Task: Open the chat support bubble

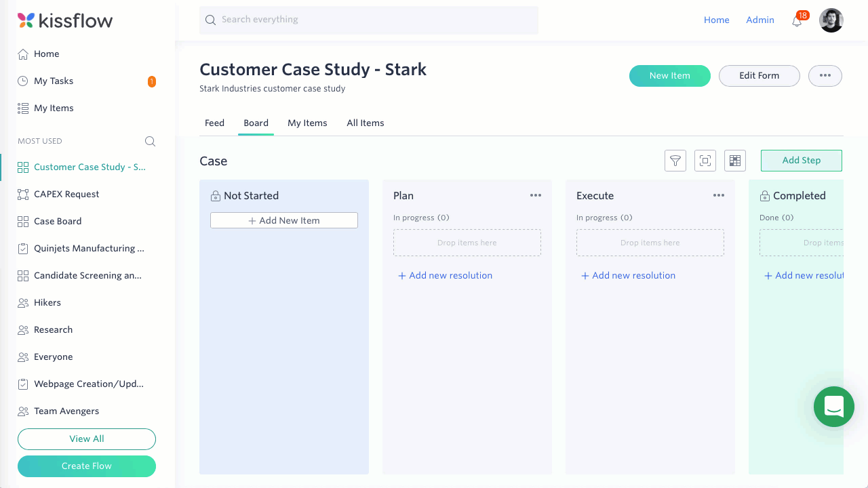Action: 834,407
